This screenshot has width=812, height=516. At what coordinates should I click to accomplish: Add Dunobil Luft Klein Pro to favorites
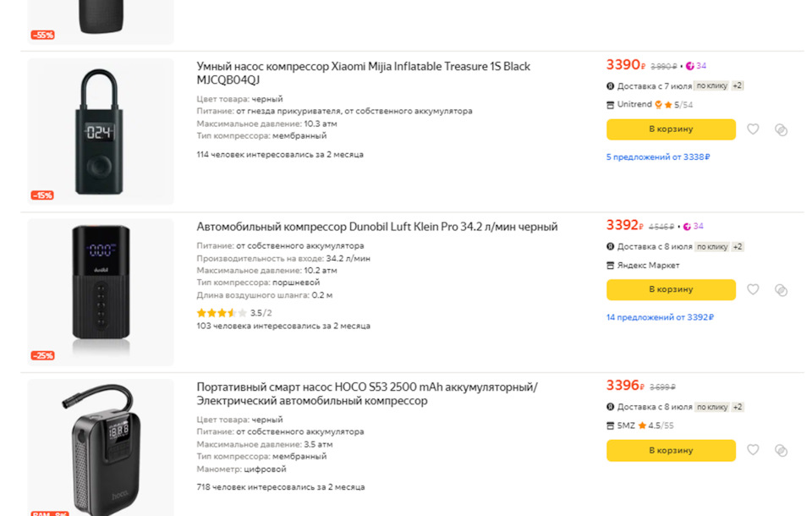click(753, 289)
